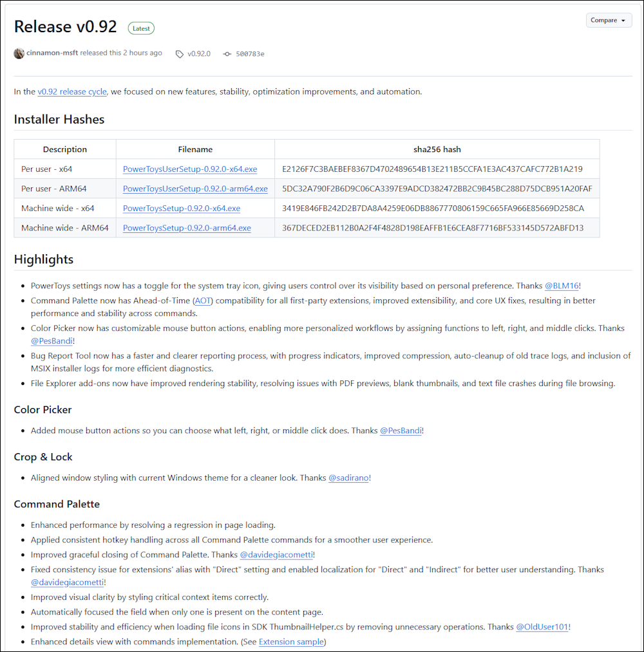Click the Release v0.92 title

65,26
